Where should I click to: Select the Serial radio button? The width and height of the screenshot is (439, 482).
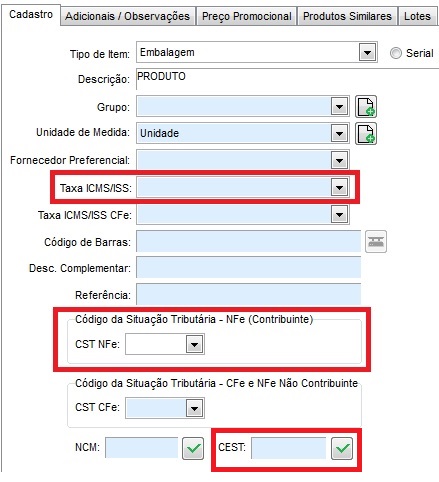coord(396,53)
